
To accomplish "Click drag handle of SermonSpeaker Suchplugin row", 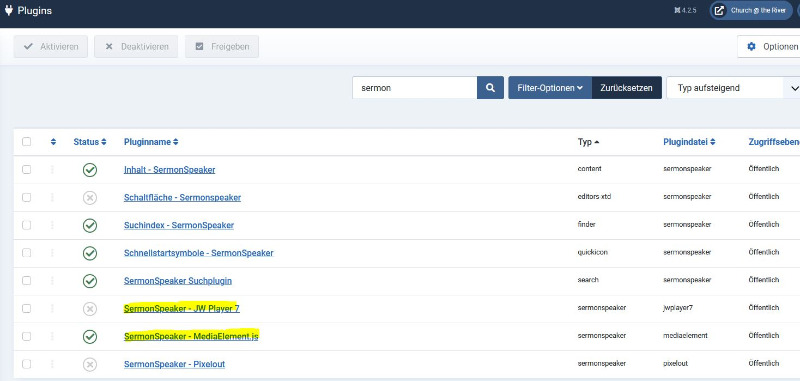I will pyautogui.click(x=52, y=281).
